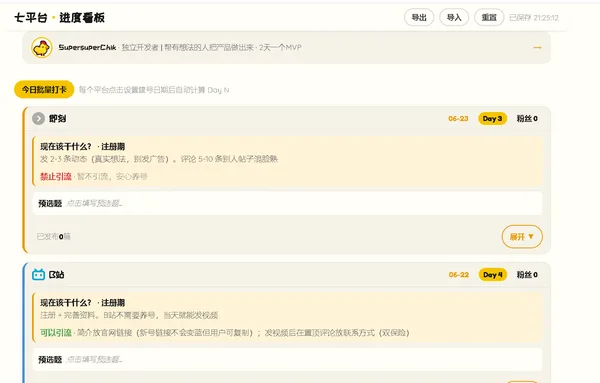Click the 重置 reset button

pyautogui.click(x=489, y=17)
